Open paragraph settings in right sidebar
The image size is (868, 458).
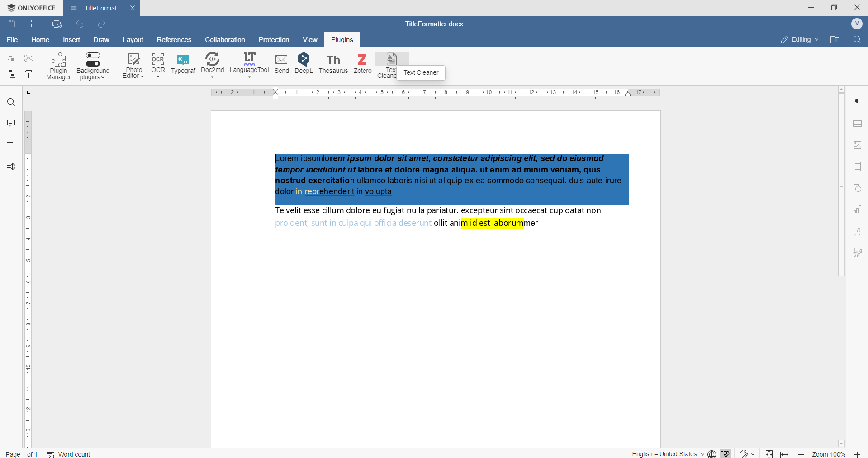(858, 102)
